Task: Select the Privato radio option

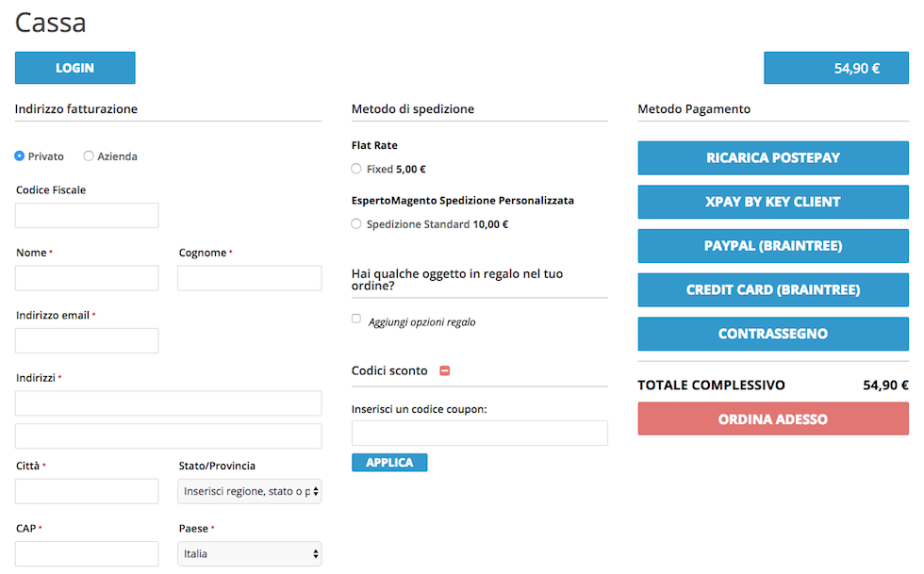Action: 20,156
